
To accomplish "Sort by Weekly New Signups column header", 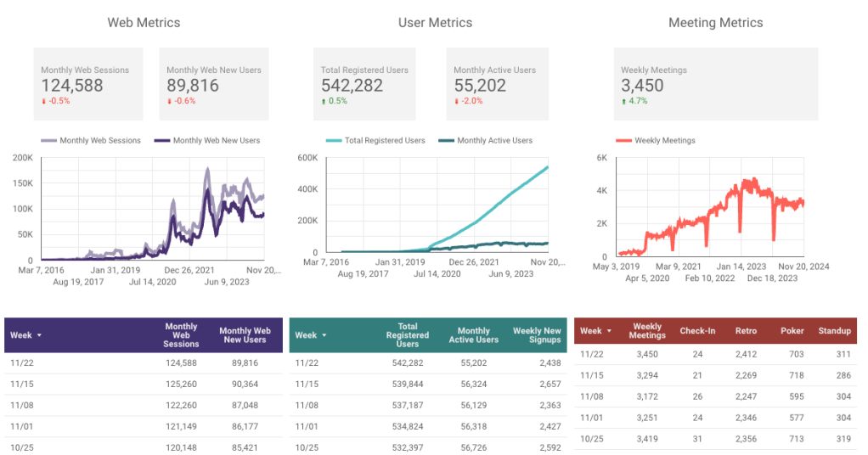I will click(537, 335).
